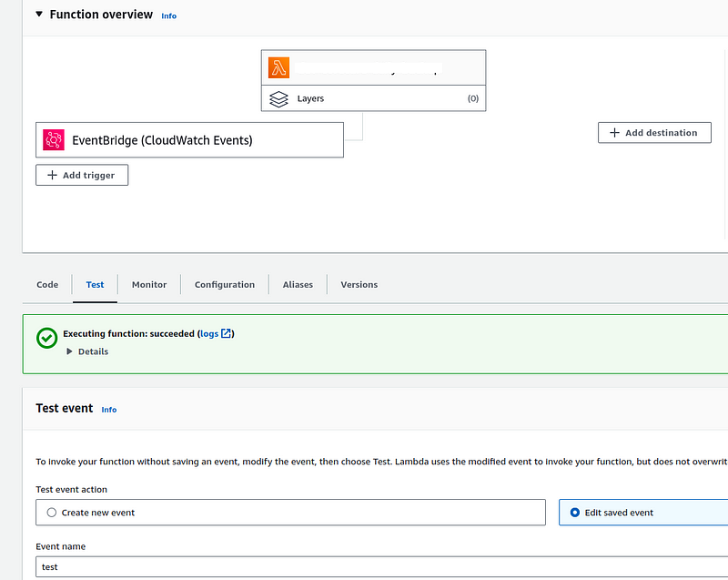Image resolution: width=728 pixels, height=580 pixels.
Task: Switch to the Code tab
Action: pos(46,284)
